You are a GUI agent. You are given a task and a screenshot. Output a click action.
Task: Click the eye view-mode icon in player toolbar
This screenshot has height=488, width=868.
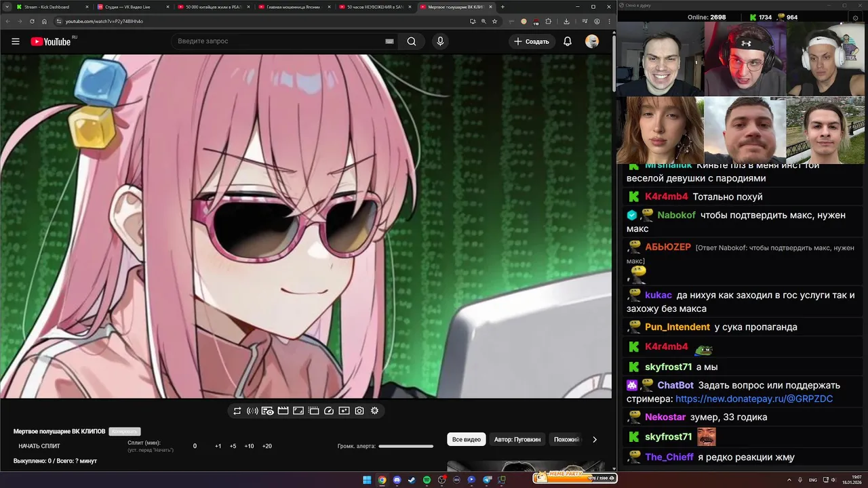(268, 411)
